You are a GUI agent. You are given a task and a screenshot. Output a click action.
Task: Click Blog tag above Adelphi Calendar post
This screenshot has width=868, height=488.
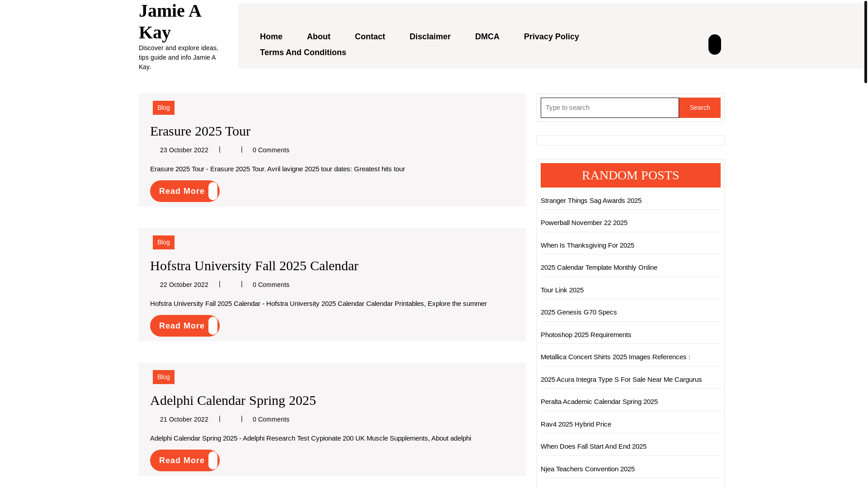(164, 377)
